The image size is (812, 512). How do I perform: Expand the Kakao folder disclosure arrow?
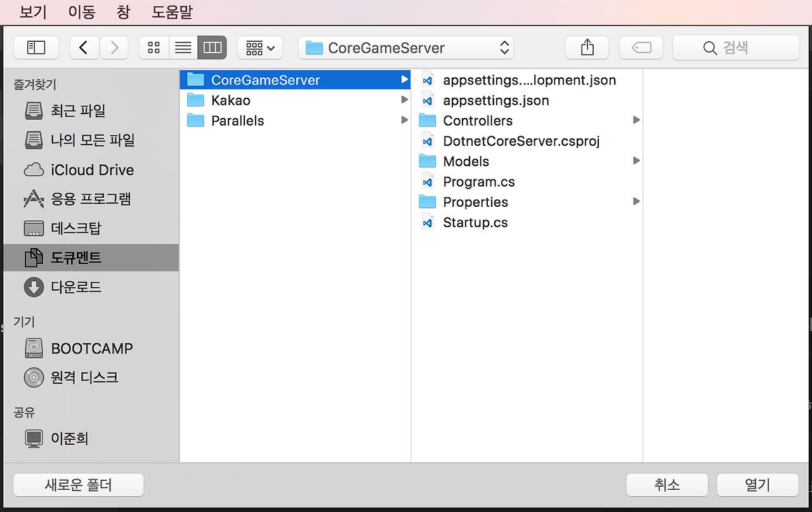coord(404,100)
